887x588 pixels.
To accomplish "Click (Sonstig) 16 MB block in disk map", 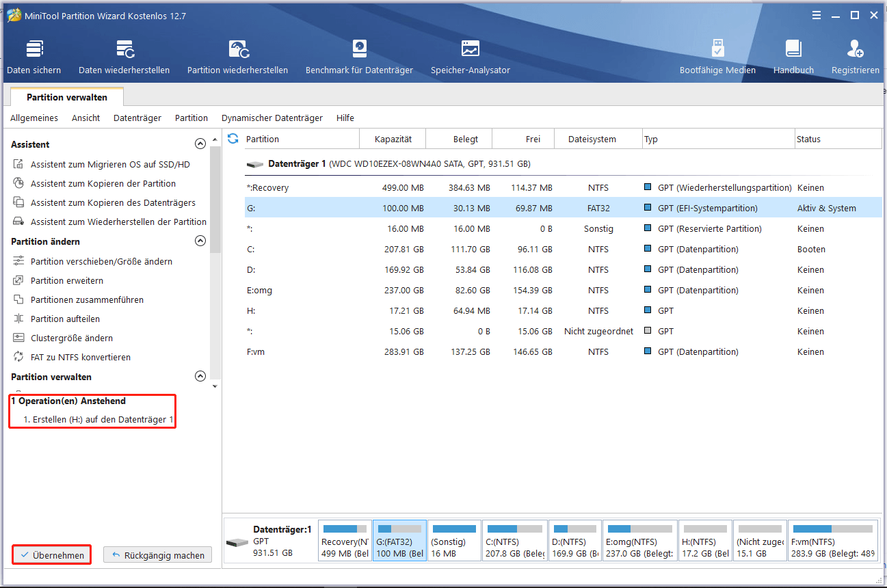I will coord(454,541).
